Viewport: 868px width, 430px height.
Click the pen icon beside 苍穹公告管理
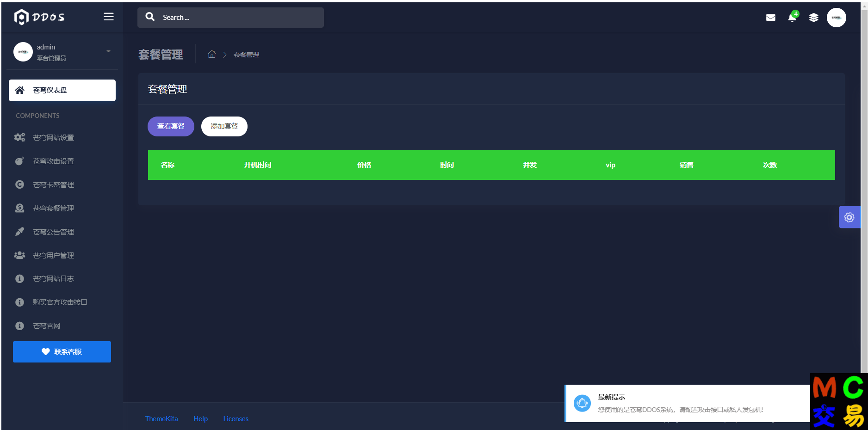(19, 232)
